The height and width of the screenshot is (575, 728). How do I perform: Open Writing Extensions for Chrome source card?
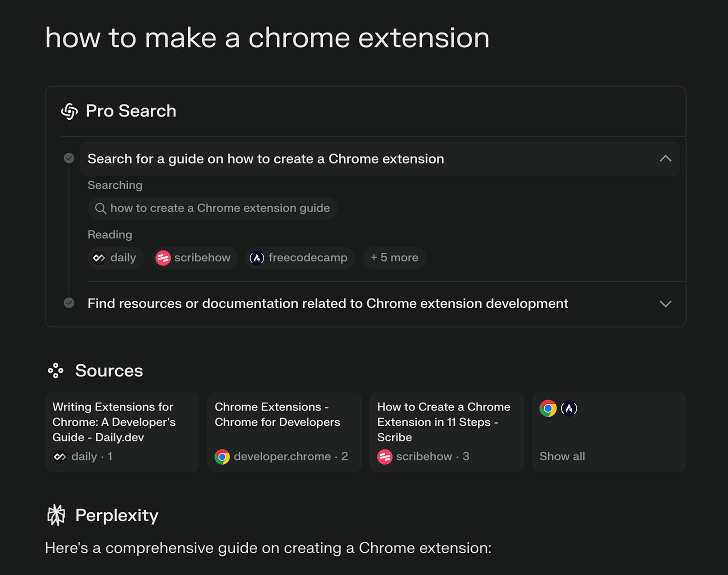121,431
